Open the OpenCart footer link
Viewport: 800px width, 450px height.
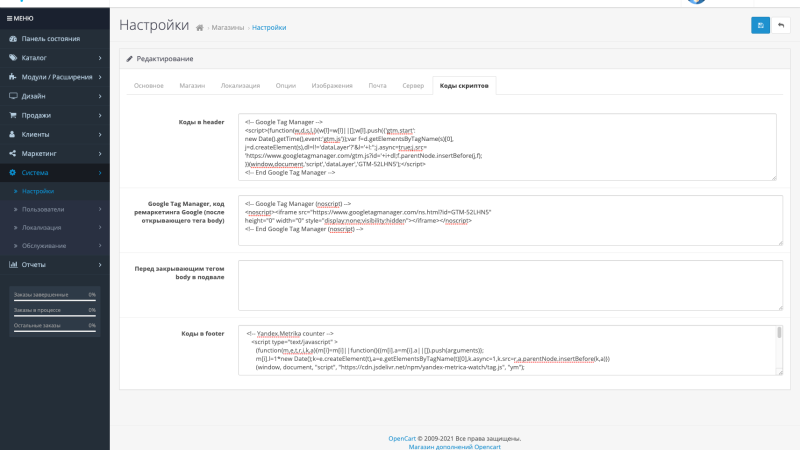click(402, 438)
